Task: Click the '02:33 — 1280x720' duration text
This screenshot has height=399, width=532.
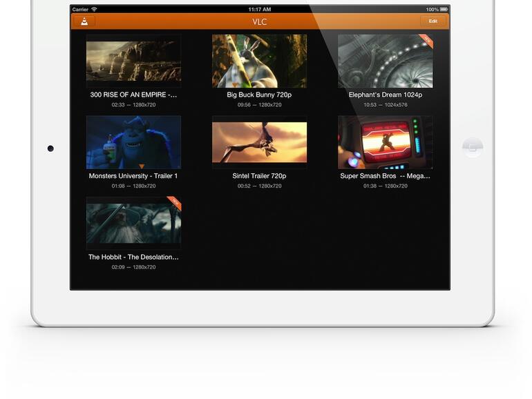Action: (133, 105)
